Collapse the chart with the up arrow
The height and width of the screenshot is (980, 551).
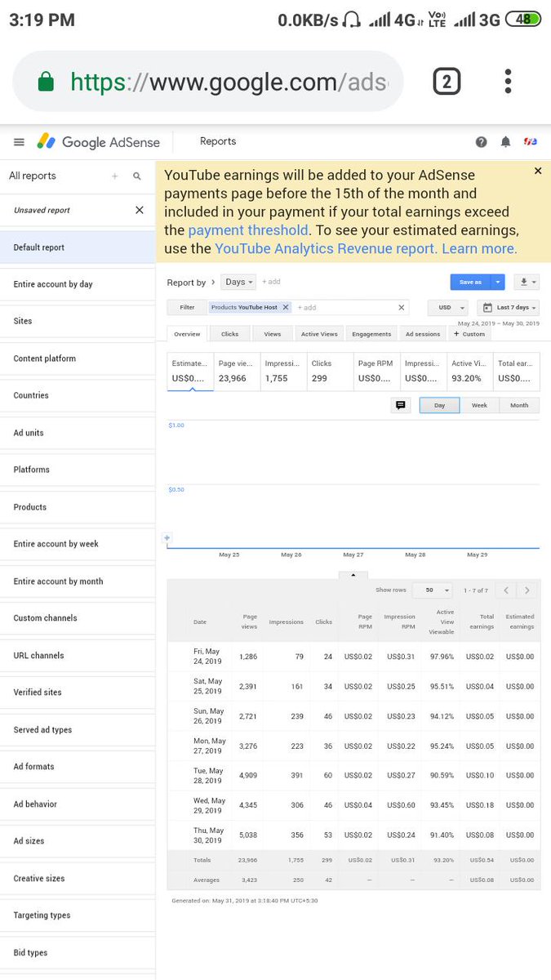[353, 575]
